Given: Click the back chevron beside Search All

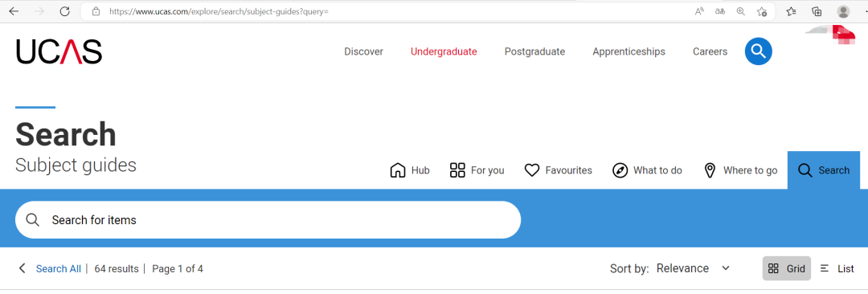Looking at the screenshot, I should tap(23, 268).
